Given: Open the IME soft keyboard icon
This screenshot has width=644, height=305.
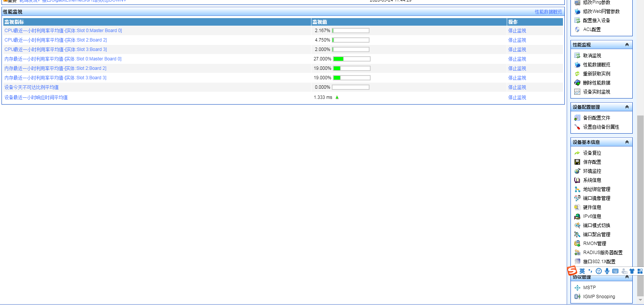Looking at the screenshot, I should click(x=615, y=271).
